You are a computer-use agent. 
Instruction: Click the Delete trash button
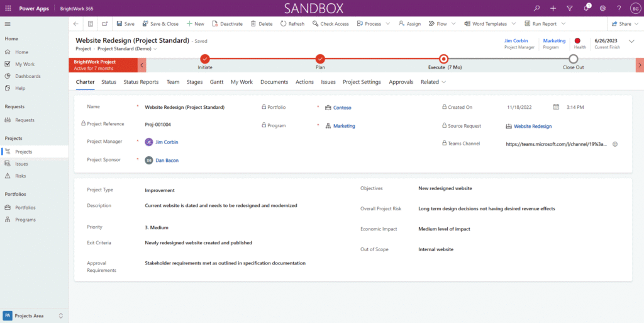click(262, 24)
